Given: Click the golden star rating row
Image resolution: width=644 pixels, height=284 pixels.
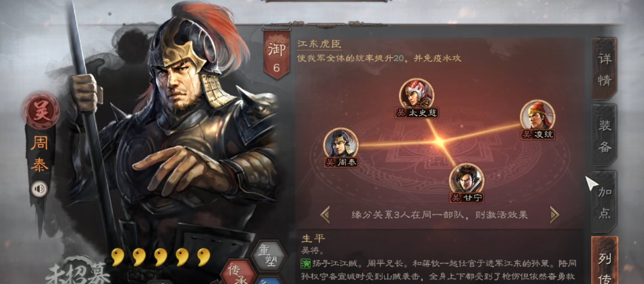Looking at the screenshot, I should [161, 256].
